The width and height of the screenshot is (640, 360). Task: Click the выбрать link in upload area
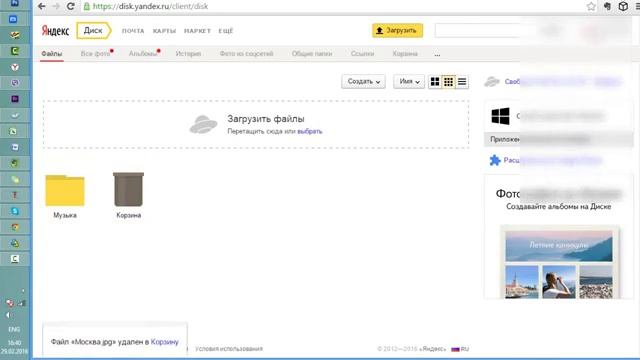pos(309,131)
